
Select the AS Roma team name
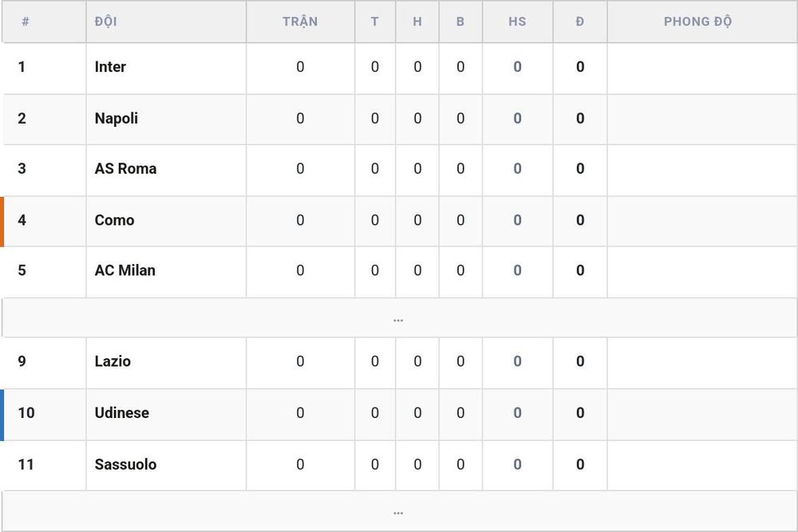[x=125, y=169]
